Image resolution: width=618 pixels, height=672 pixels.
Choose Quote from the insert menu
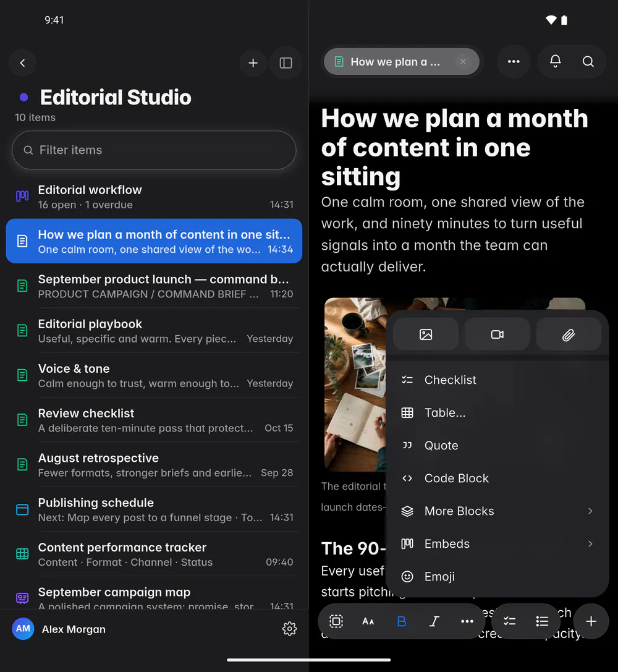(x=497, y=445)
